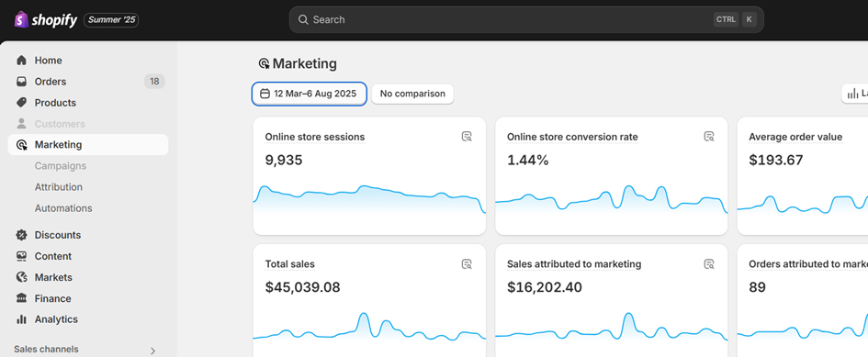Click the Finance bank icon in sidebar
This screenshot has width=868, height=357.
[x=22, y=298]
